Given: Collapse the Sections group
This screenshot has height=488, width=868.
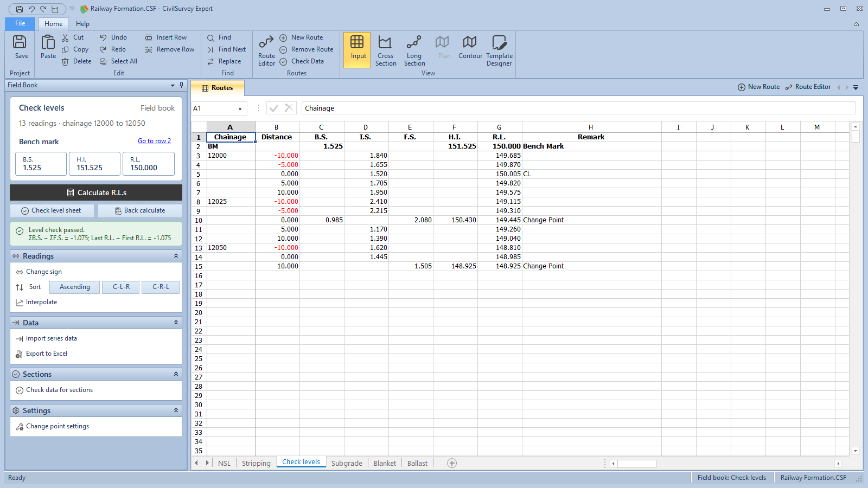Looking at the screenshot, I should 176,374.
